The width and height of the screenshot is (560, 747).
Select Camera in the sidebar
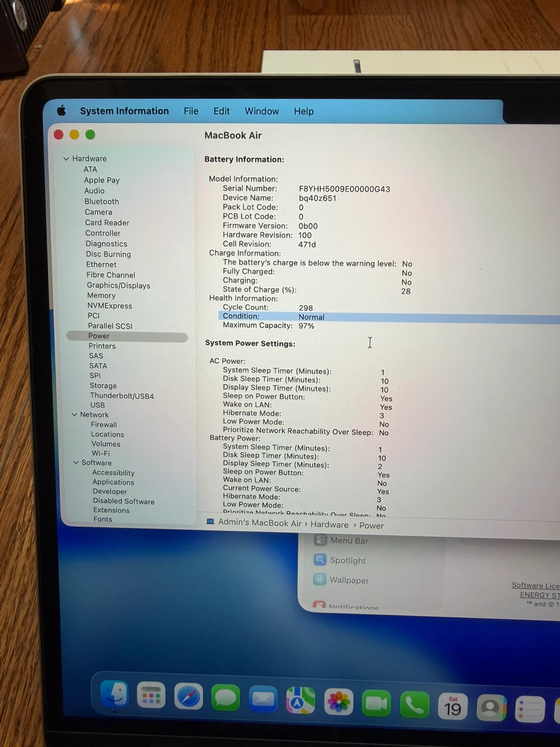99,212
